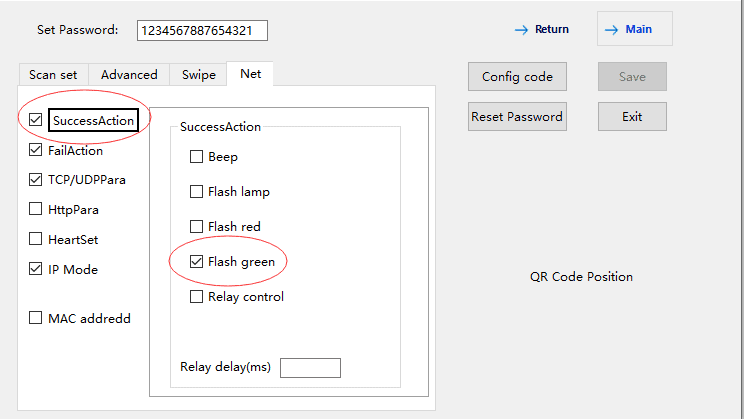Screen dimensions: 744x419
Task: Click the Set Password input field
Action: 202,31
